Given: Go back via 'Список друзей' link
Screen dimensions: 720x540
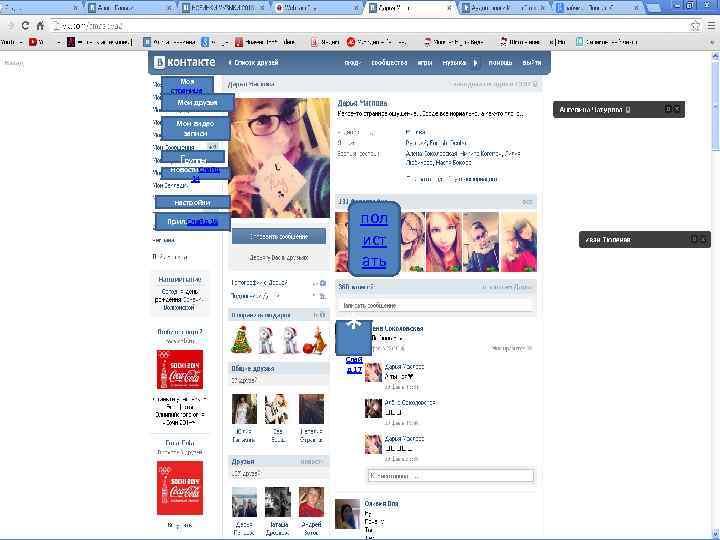Looking at the screenshot, I should coord(253,62).
